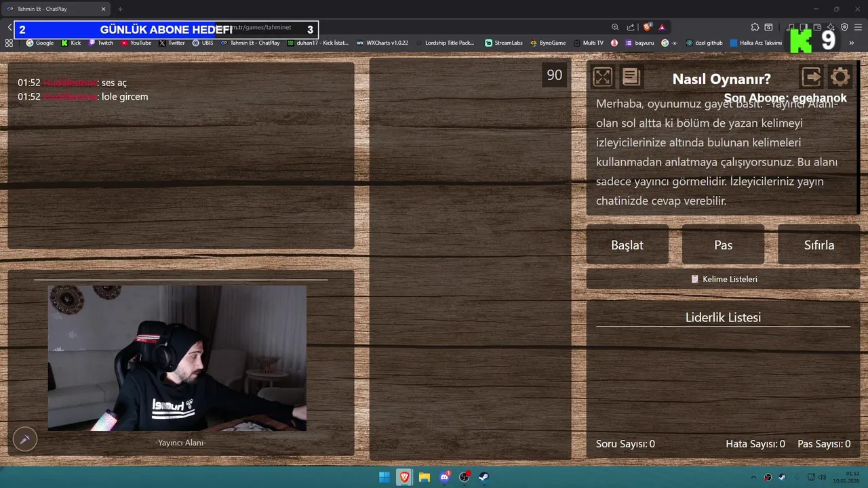868x488 pixels.
Task: Open the game settings gear
Action: coord(840,77)
